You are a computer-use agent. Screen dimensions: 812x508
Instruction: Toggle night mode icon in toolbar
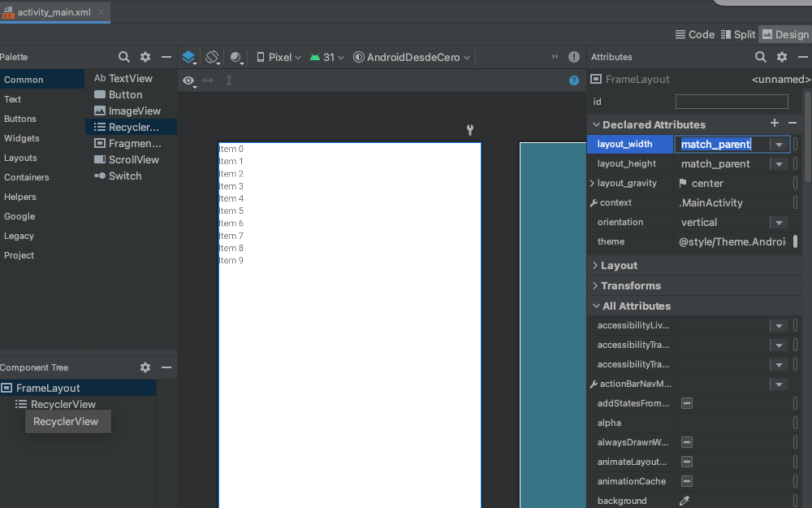(x=236, y=57)
